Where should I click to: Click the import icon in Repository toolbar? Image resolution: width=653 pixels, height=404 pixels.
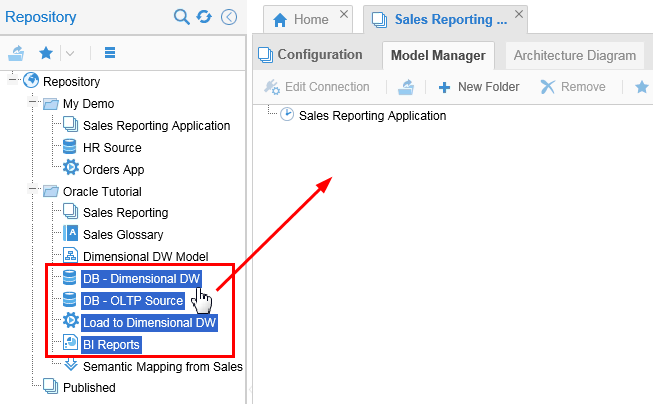tap(16, 53)
